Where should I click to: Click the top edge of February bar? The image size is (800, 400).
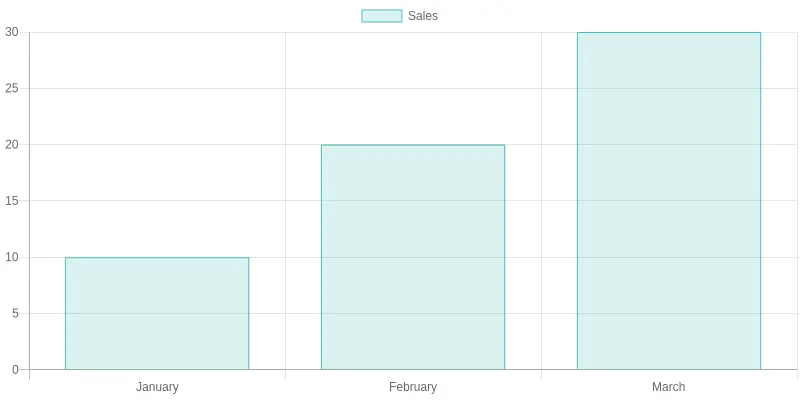click(x=413, y=145)
